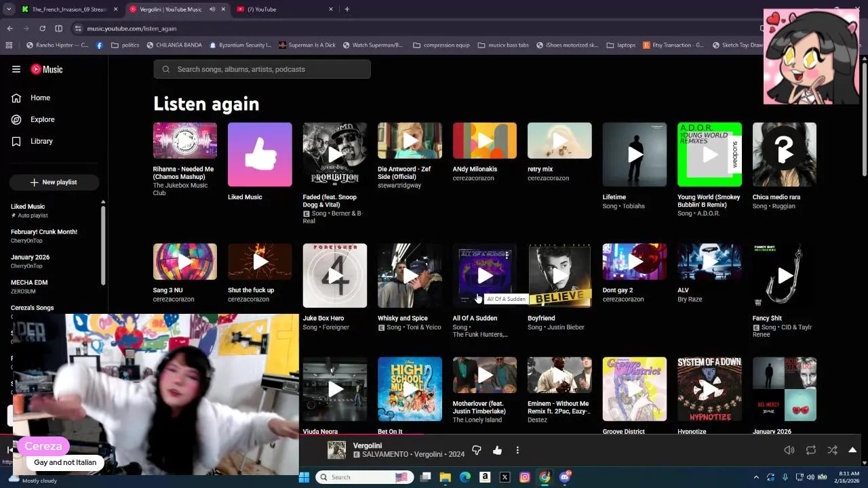Image resolution: width=868 pixels, height=488 pixels.
Task: Switch to the (7) YouTube tab
Action: coord(285,9)
